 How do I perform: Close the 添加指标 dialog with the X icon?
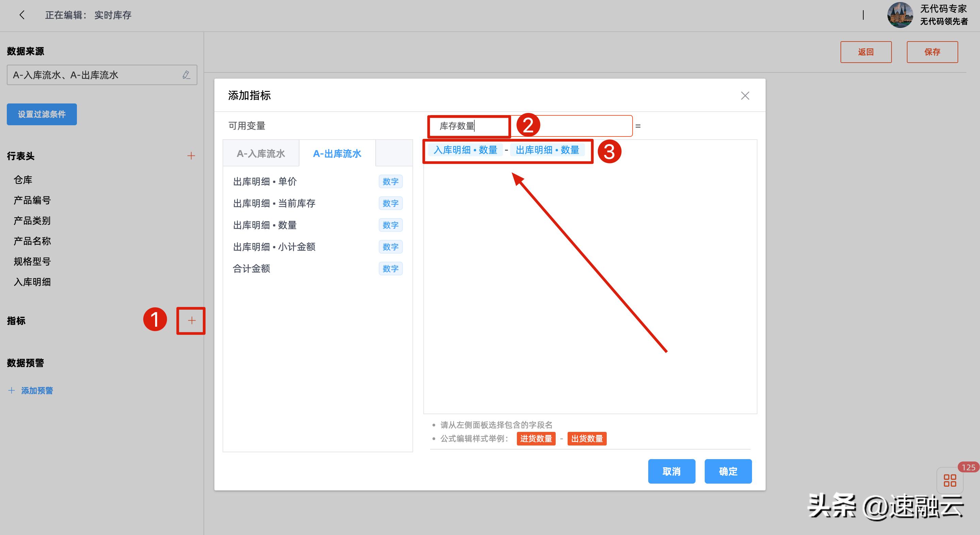pos(745,96)
